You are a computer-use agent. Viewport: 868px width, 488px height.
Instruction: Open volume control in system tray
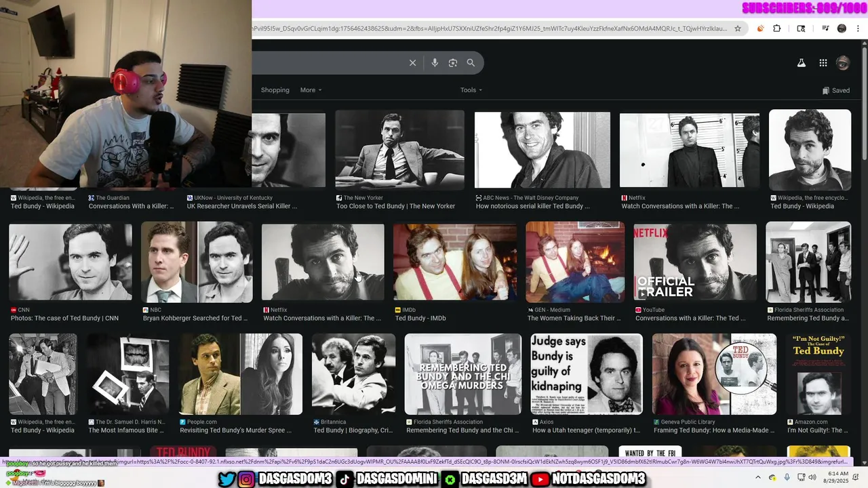coord(812,477)
